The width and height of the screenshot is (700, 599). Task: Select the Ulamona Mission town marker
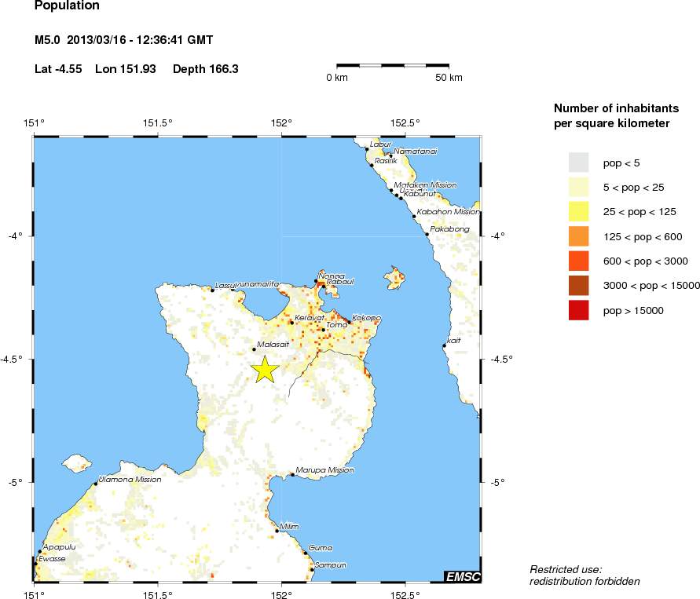click(x=96, y=484)
